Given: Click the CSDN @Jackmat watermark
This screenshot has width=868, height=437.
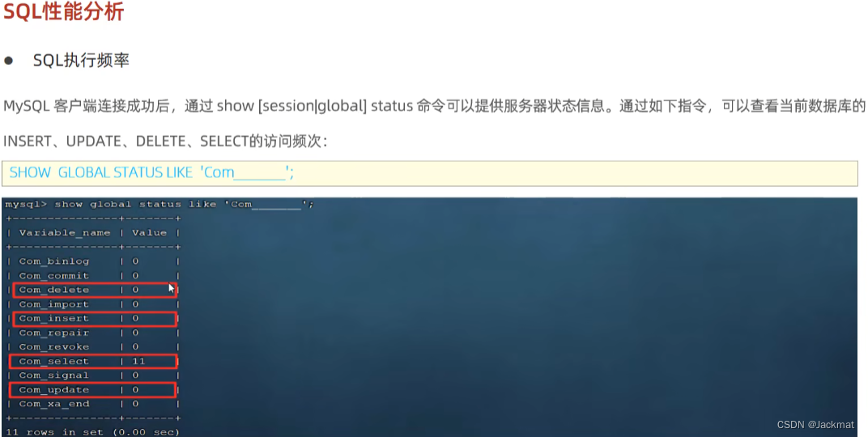Looking at the screenshot, I should click(815, 425).
